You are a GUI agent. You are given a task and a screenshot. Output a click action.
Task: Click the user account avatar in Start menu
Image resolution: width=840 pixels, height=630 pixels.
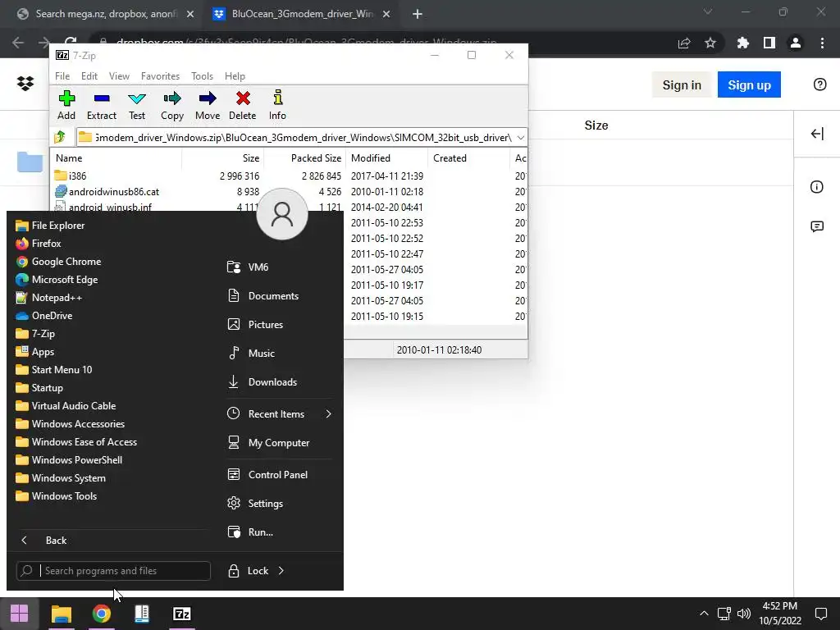(x=282, y=214)
